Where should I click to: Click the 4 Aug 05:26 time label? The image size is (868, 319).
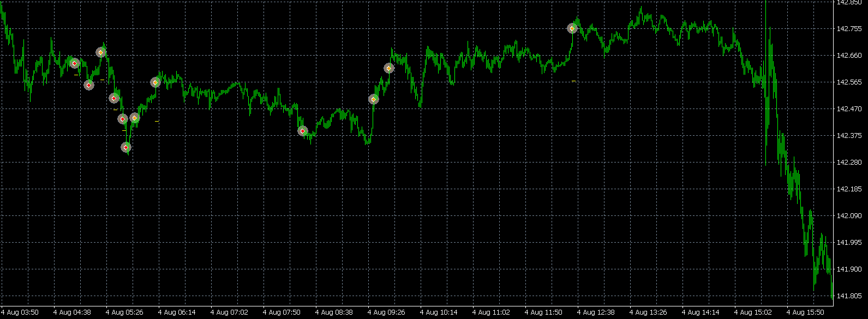point(125,312)
